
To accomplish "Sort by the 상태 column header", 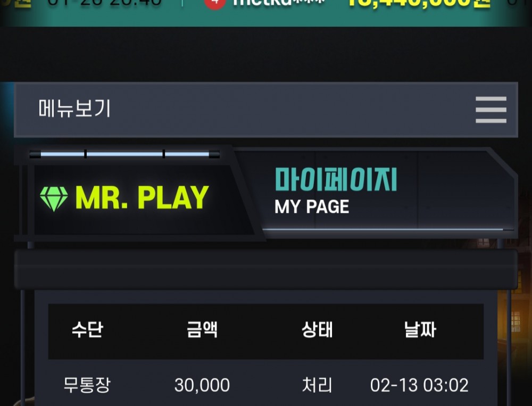I will (x=317, y=329).
